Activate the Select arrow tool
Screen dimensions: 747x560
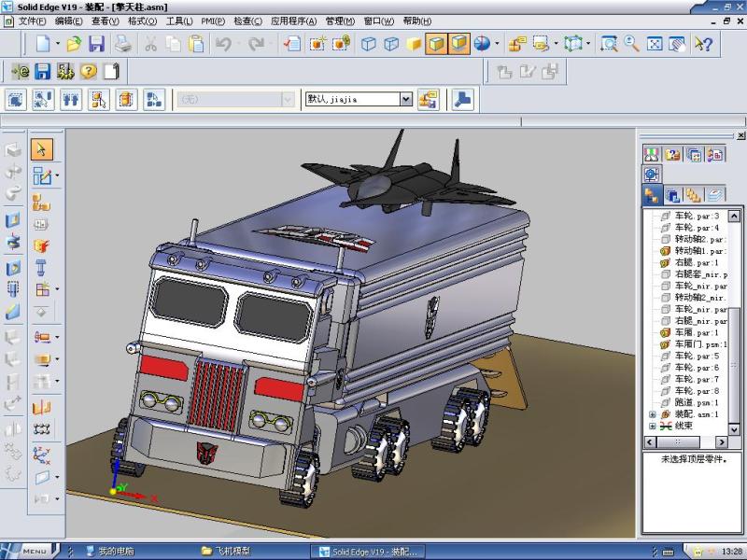click(42, 149)
